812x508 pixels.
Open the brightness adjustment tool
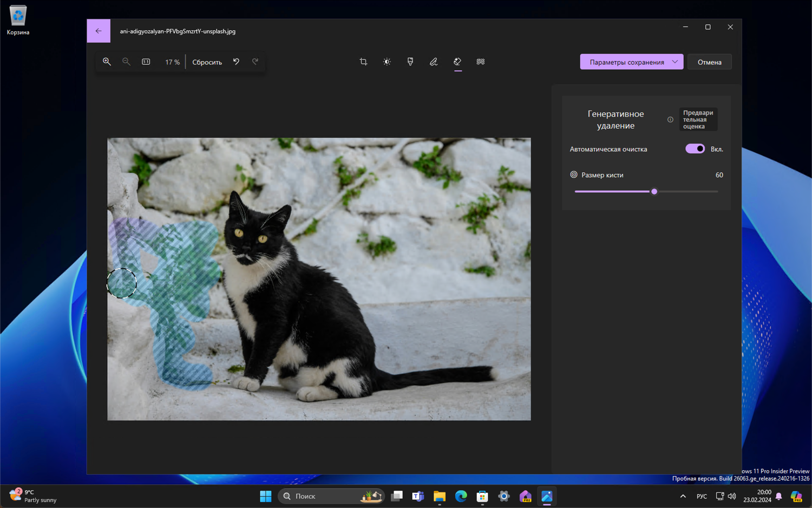tap(387, 62)
